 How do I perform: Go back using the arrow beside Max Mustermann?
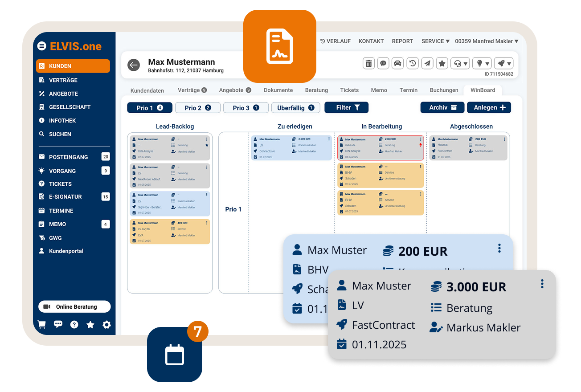click(x=134, y=65)
